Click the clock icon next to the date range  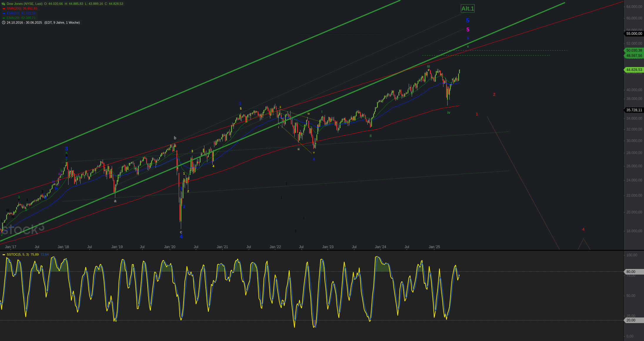click(x=4, y=23)
